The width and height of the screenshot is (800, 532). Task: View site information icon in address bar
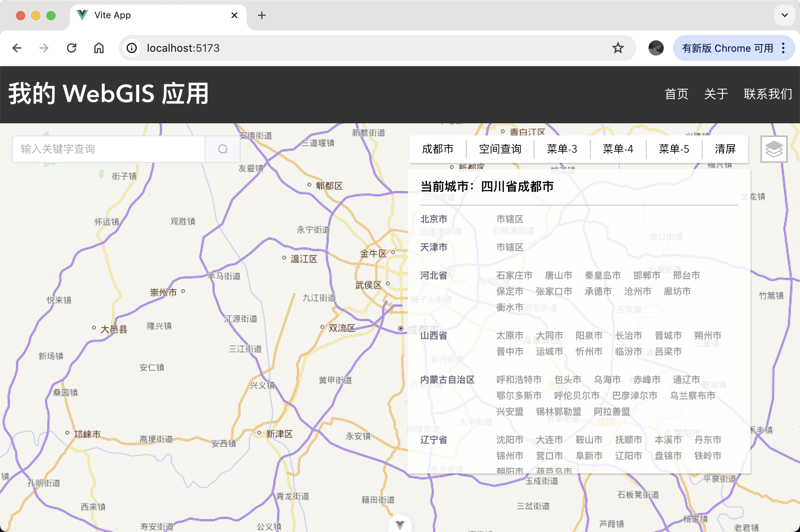point(132,48)
